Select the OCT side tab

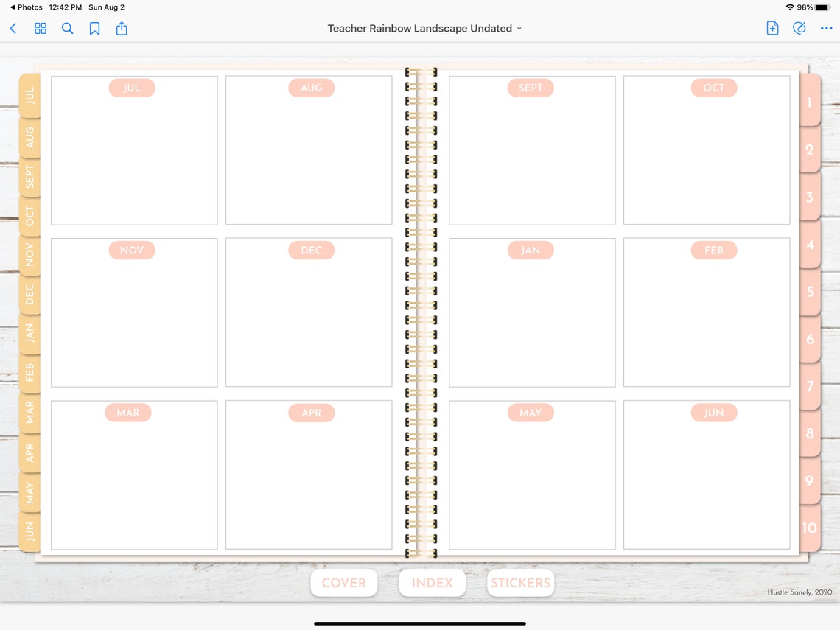[29, 217]
